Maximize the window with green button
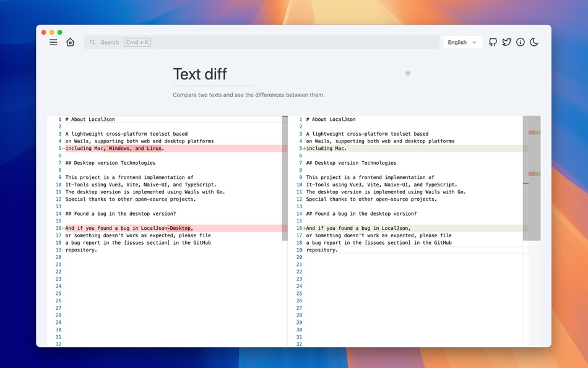The image size is (588, 368). tap(59, 32)
